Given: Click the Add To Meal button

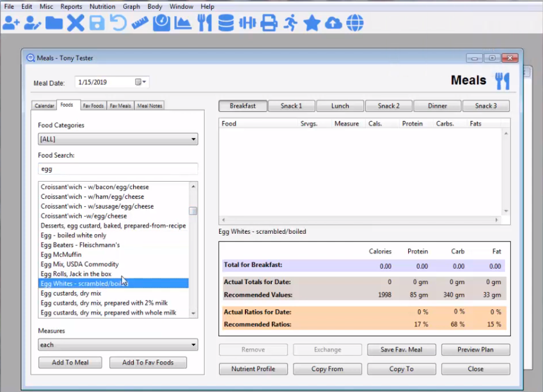Looking at the screenshot, I should pos(70,362).
